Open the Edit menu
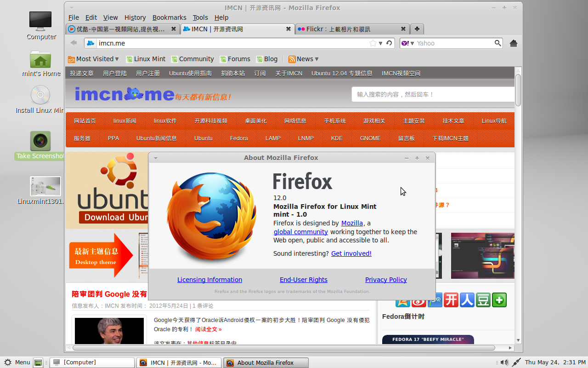The height and width of the screenshot is (368, 588). pyautogui.click(x=91, y=17)
